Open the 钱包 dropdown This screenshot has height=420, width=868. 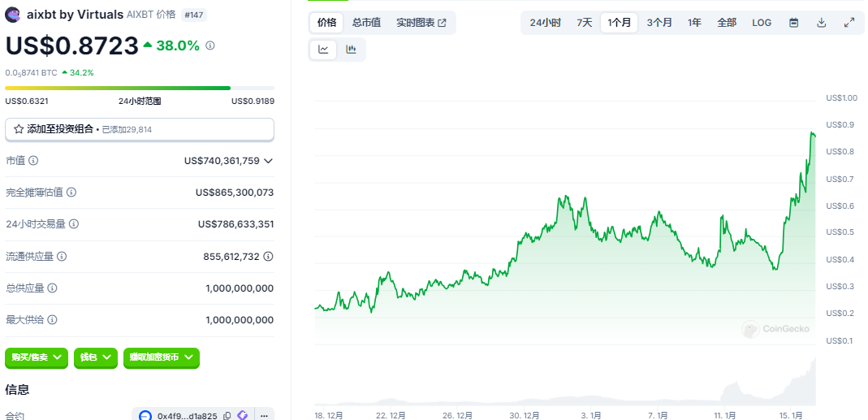96,357
